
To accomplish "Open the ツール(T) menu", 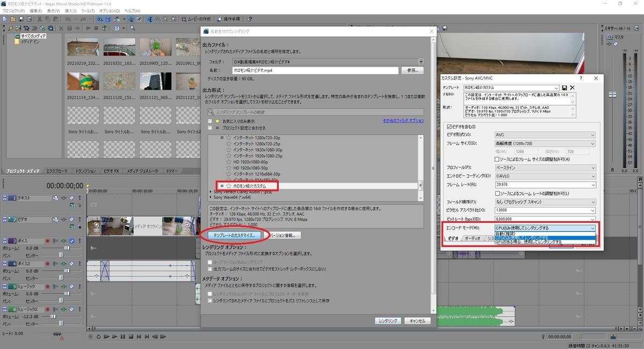I will [x=89, y=11].
